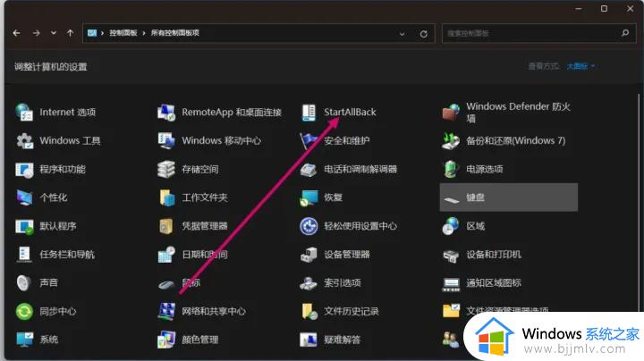644x361 pixels.
Task: Open the 电话和调制解调器 icon
Action: 309,169
